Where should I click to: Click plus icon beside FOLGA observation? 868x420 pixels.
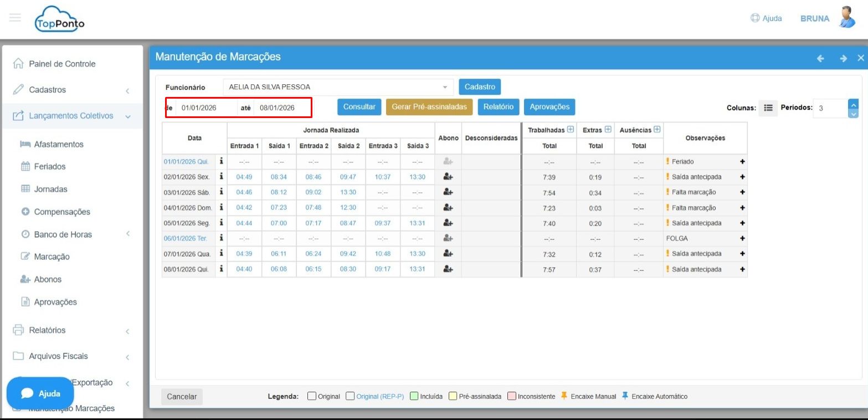pos(742,238)
